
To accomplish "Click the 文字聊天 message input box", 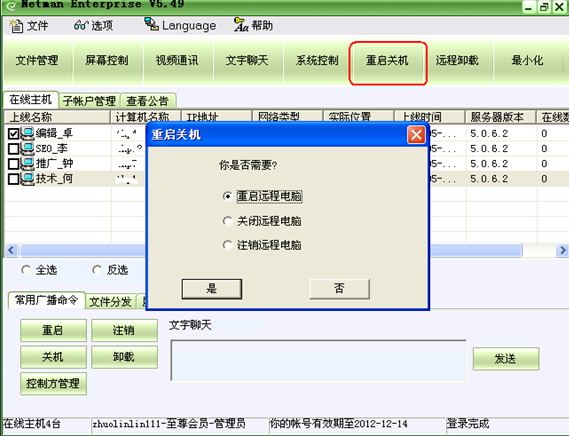I will point(319,360).
